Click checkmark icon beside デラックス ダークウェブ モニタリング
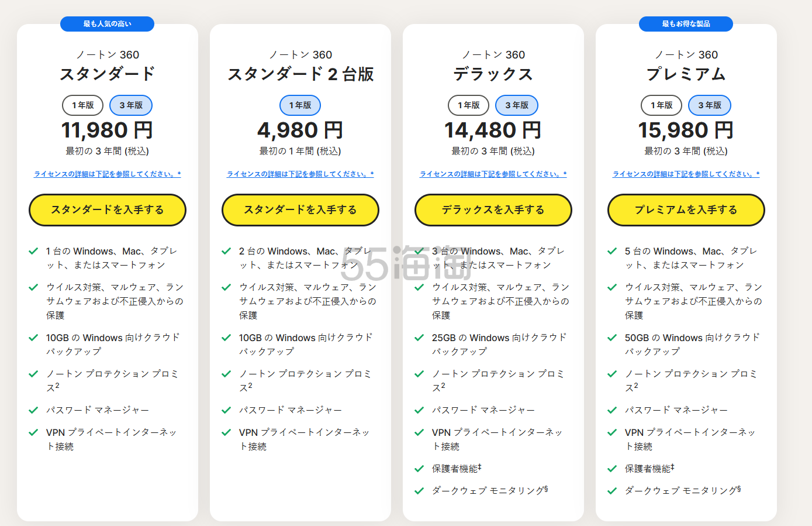The width and height of the screenshot is (812, 526). point(419,491)
